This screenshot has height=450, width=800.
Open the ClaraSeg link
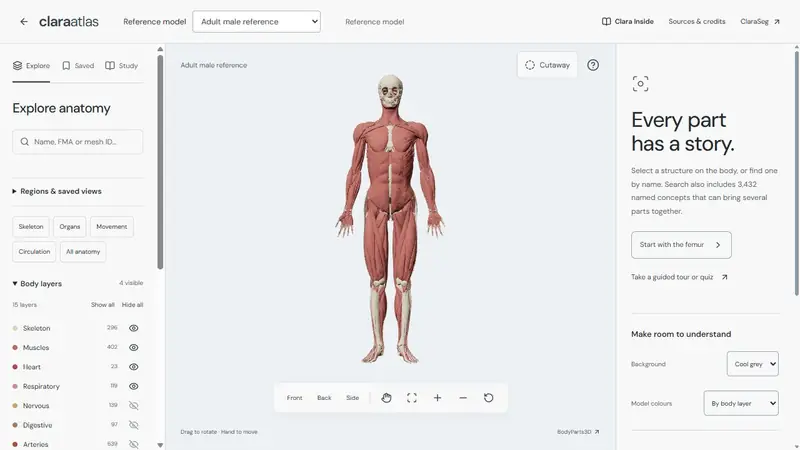(760, 21)
